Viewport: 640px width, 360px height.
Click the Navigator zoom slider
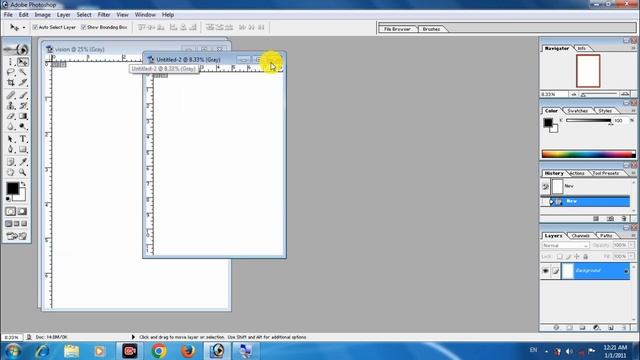coord(599,94)
